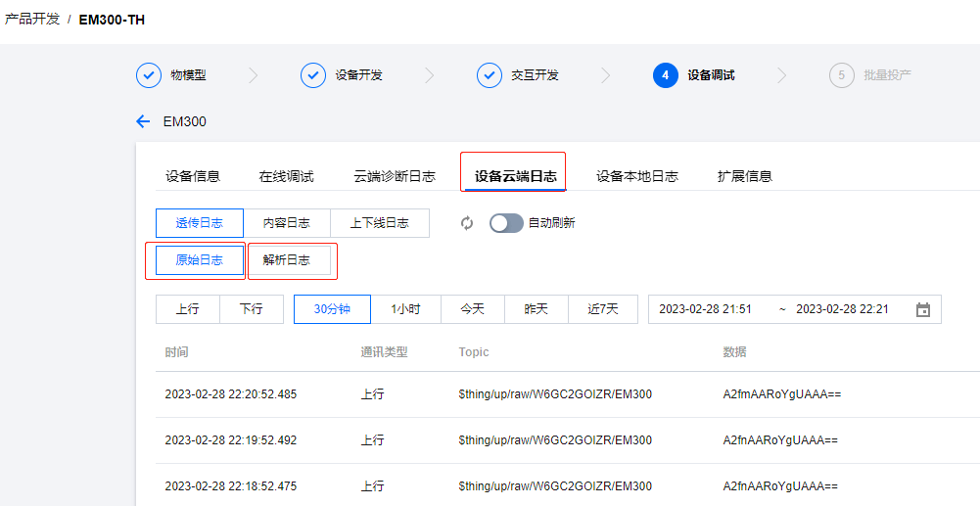
Task: Click the 交互开发 step checkmark icon
Action: click(x=489, y=75)
